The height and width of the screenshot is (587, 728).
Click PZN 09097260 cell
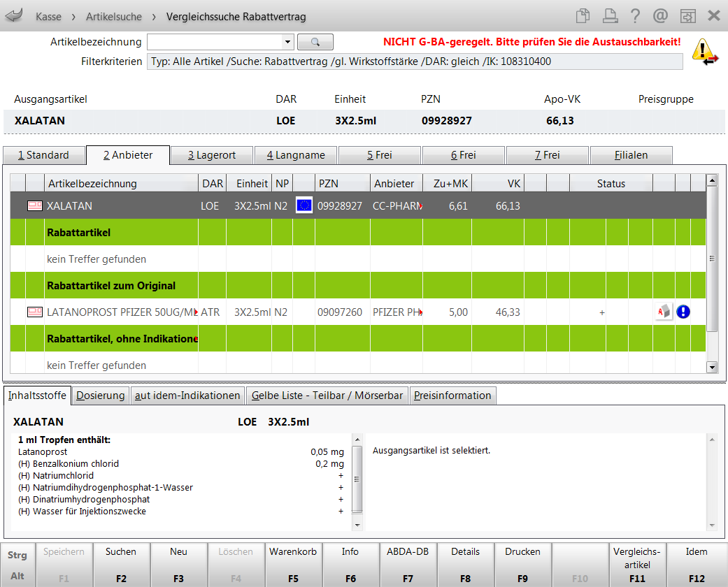[343, 312]
